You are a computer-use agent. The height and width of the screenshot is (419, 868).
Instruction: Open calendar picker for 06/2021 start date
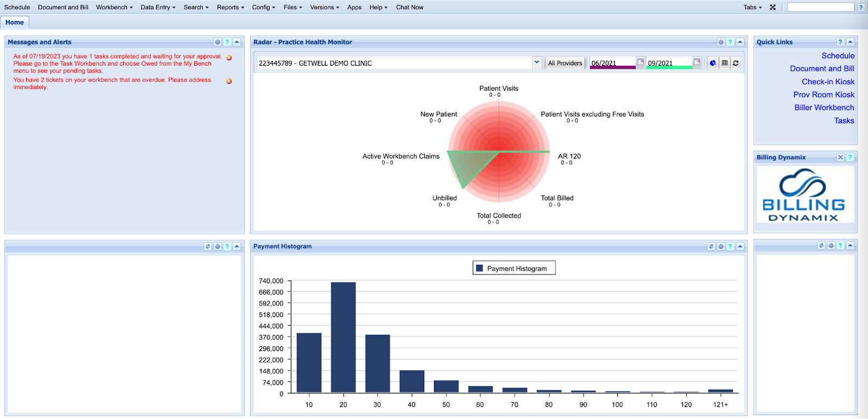pos(640,62)
